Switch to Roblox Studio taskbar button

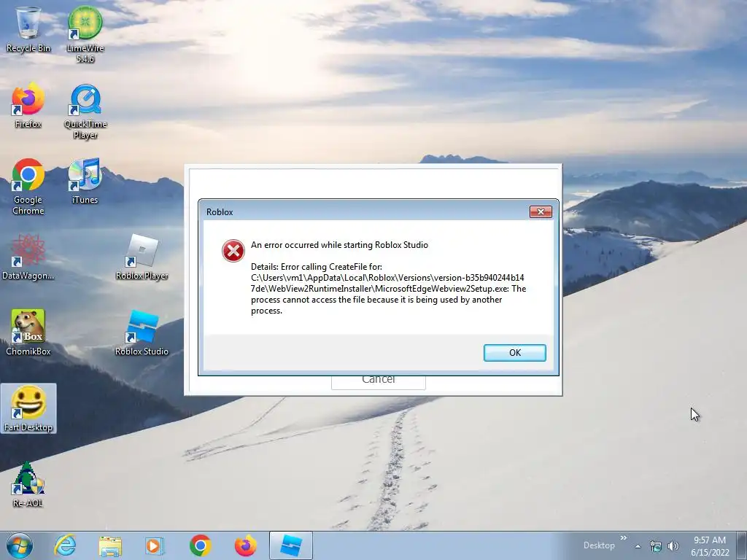click(291, 545)
